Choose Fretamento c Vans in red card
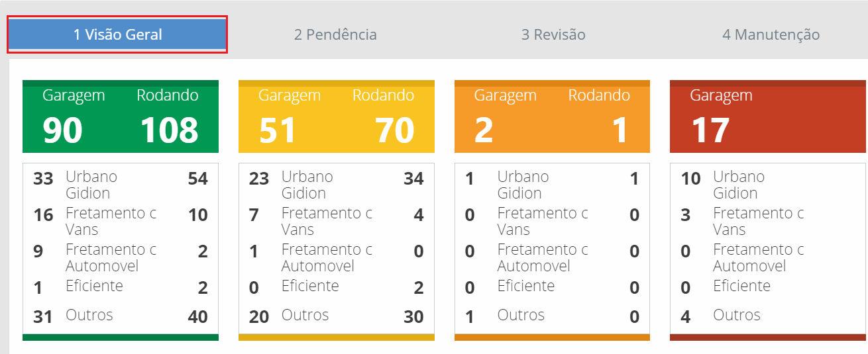Screen dimensions: 868x354 [758, 222]
